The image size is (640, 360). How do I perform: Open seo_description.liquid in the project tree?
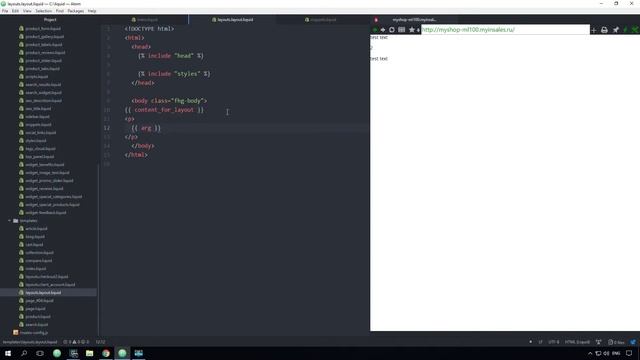coord(44,101)
